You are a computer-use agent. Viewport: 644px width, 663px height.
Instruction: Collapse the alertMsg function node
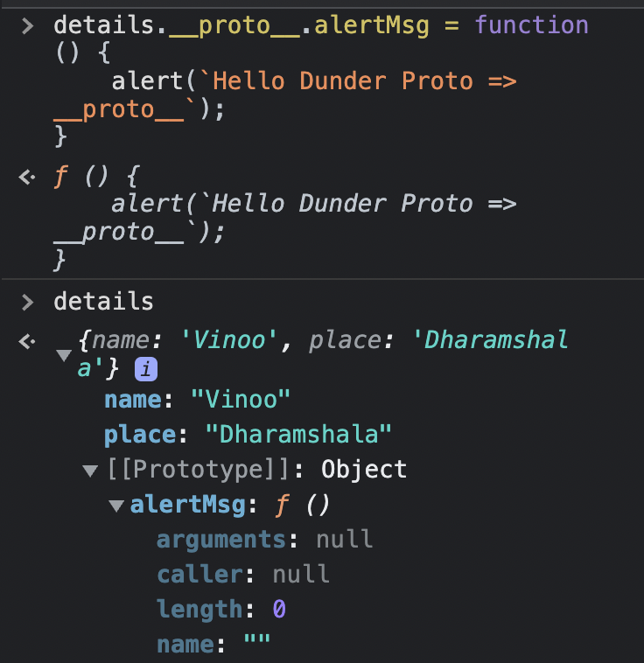[x=115, y=506]
